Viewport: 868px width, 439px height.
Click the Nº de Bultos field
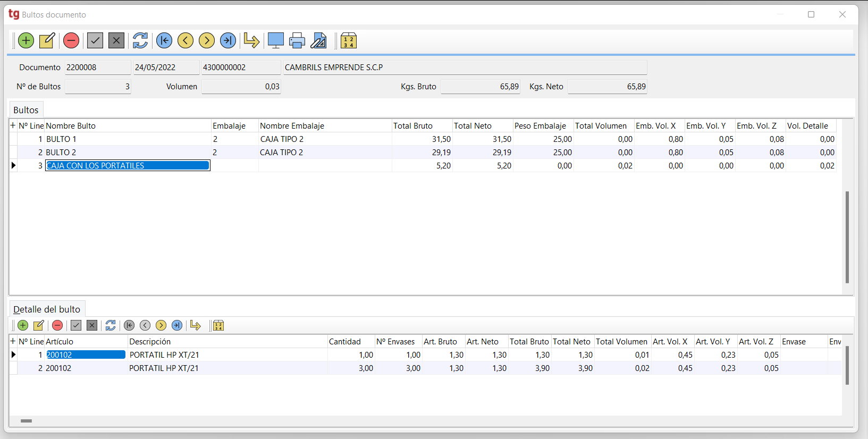coord(98,87)
